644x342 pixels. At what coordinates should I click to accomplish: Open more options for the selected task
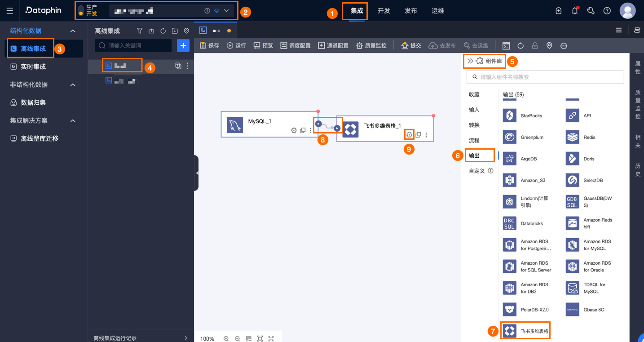click(187, 66)
